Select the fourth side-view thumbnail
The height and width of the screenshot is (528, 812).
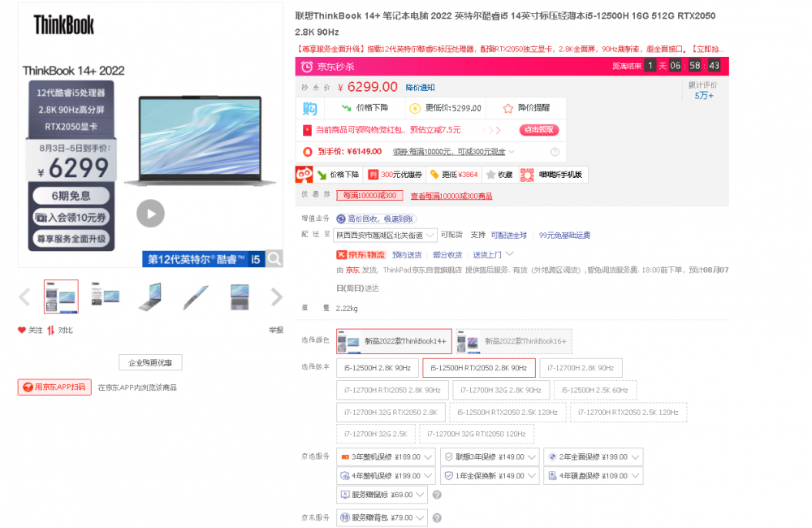click(195, 296)
